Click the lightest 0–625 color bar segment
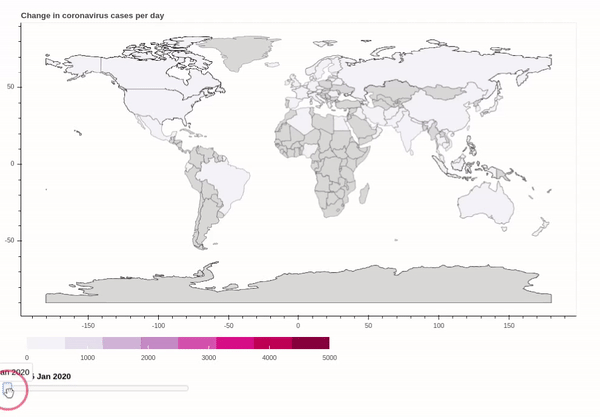 coord(46,343)
